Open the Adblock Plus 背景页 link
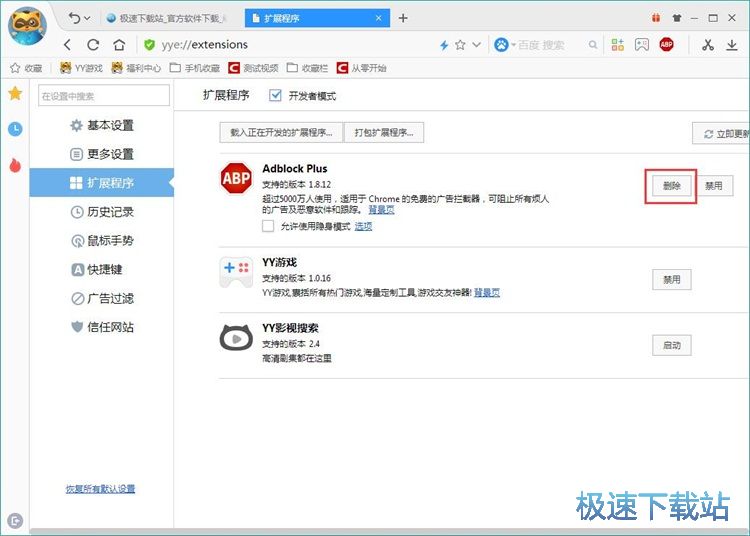Viewport: 750px width, 536px height. tap(381, 210)
